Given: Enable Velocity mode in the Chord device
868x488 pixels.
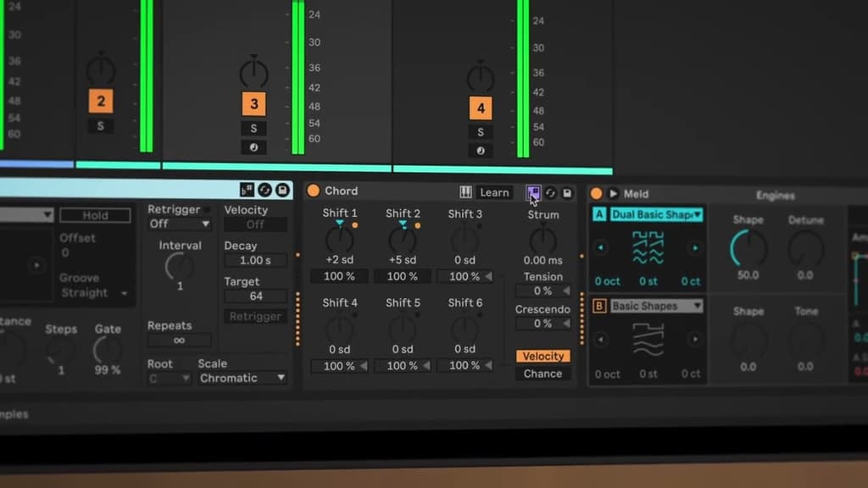Looking at the screenshot, I should coord(542,356).
